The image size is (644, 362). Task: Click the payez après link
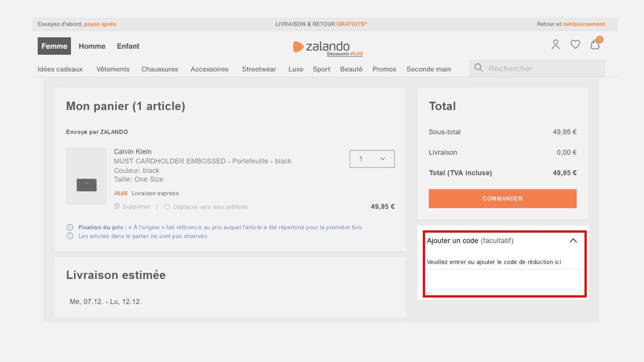pyautogui.click(x=100, y=24)
